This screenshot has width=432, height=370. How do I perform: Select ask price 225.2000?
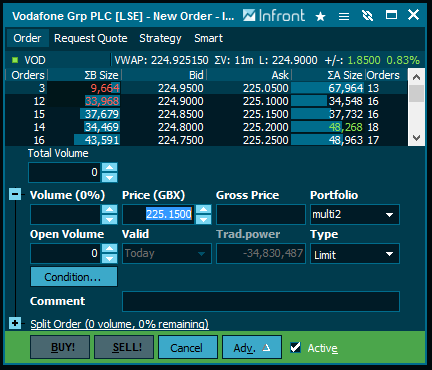pyautogui.click(x=266, y=127)
